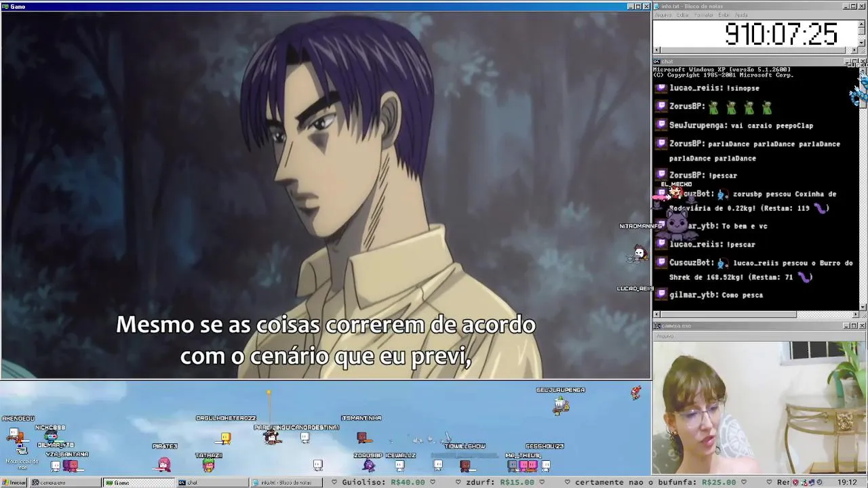Click the red parrot in the overlay corner
Screen dimensions: 868x488
coord(635,392)
